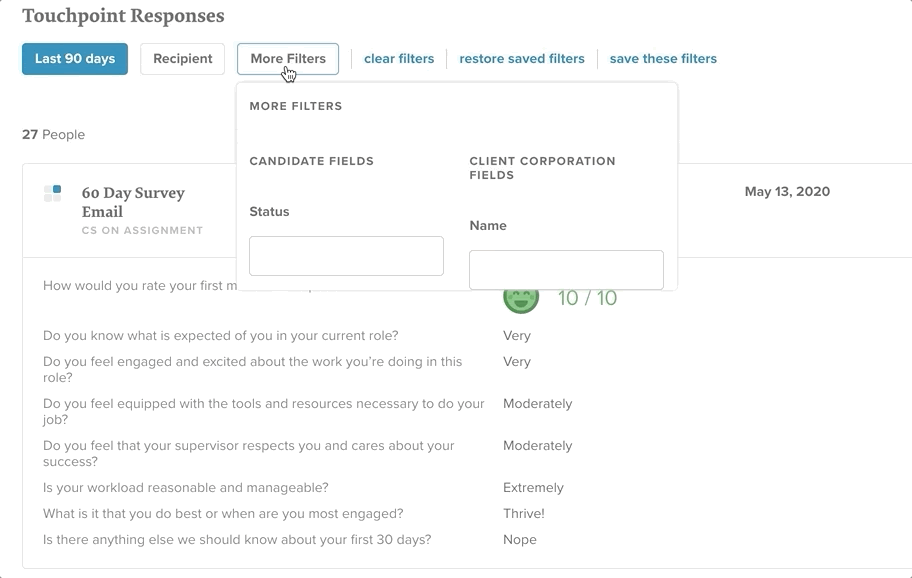Screen dimensions: 912x578
Task: Choose save these filters link
Action: [663, 59]
